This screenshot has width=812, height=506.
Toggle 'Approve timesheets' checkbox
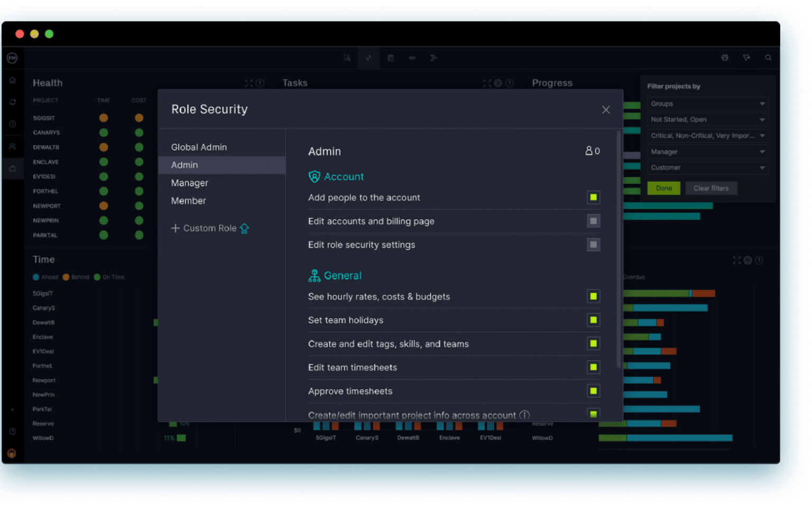[593, 391]
